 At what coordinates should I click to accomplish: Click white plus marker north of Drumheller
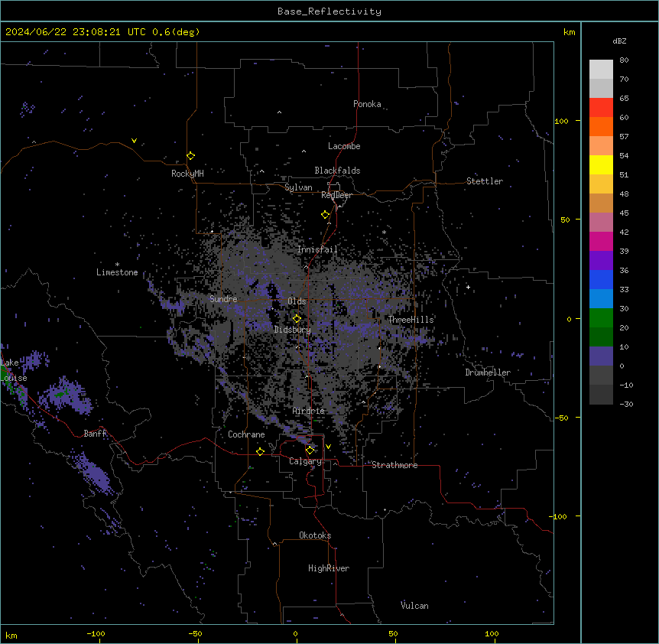(x=468, y=287)
